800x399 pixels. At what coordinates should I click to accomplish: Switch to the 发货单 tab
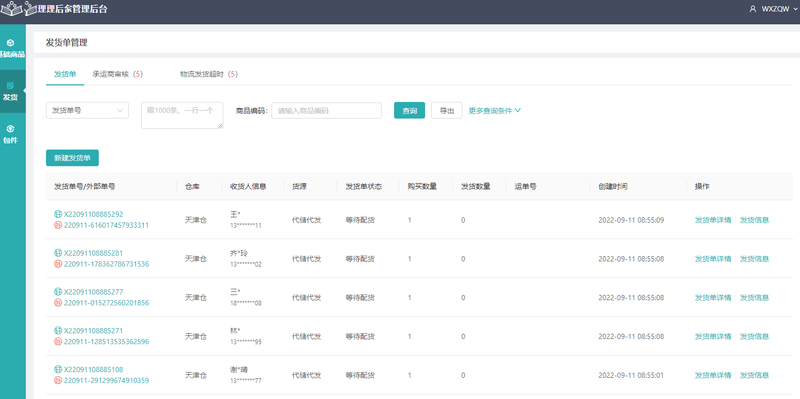tap(65, 74)
